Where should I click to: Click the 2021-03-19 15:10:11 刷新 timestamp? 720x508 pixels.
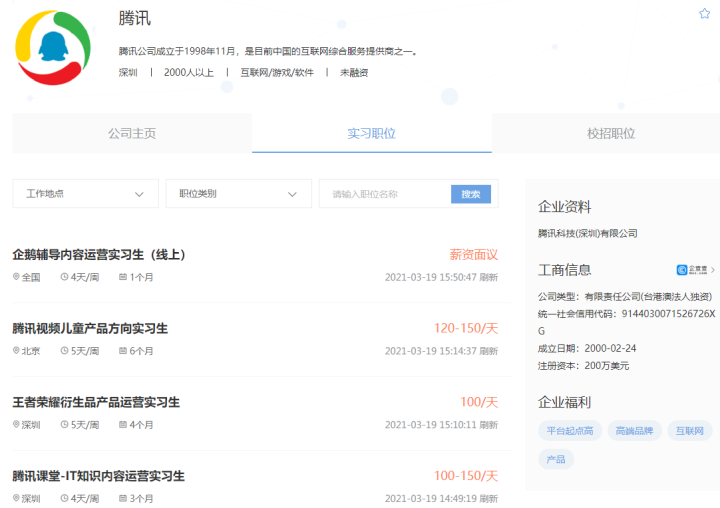click(x=441, y=424)
